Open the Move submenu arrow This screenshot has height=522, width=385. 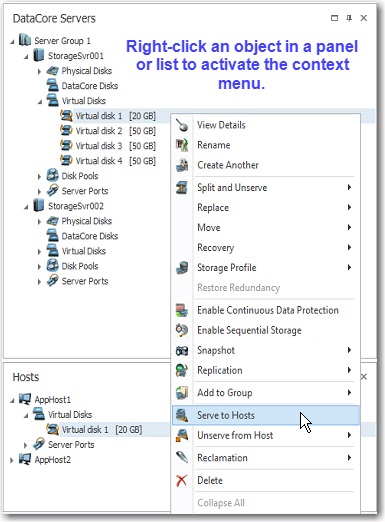coord(349,227)
